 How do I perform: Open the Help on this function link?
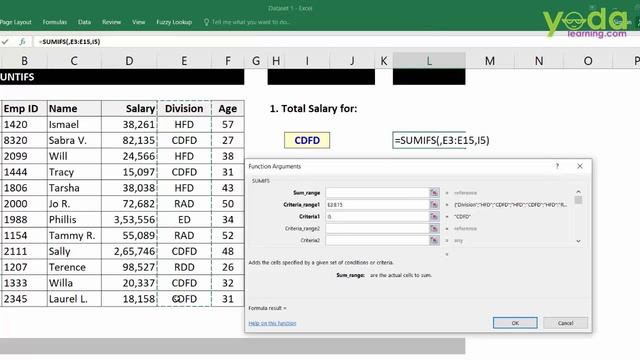(272, 323)
